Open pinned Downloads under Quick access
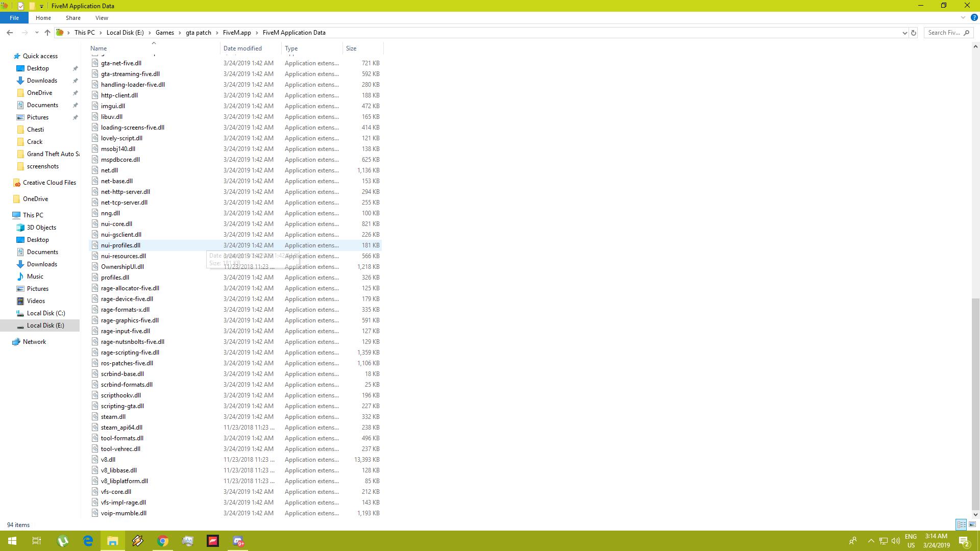 click(x=42, y=81)
